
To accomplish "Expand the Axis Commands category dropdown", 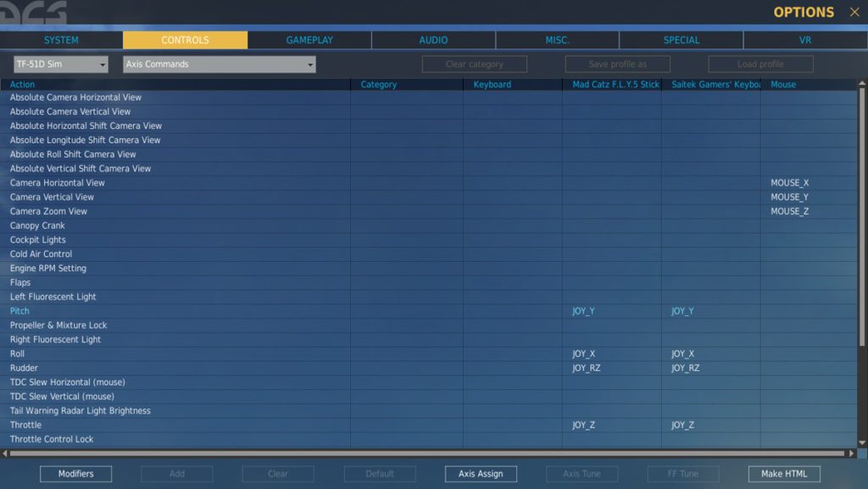I will (219, 64).
